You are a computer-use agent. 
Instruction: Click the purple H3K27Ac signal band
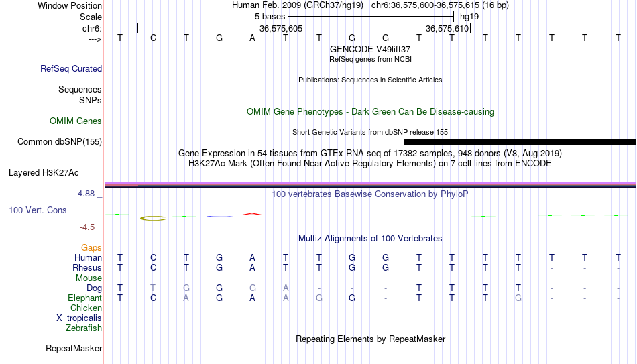click(x=371, y=184)
